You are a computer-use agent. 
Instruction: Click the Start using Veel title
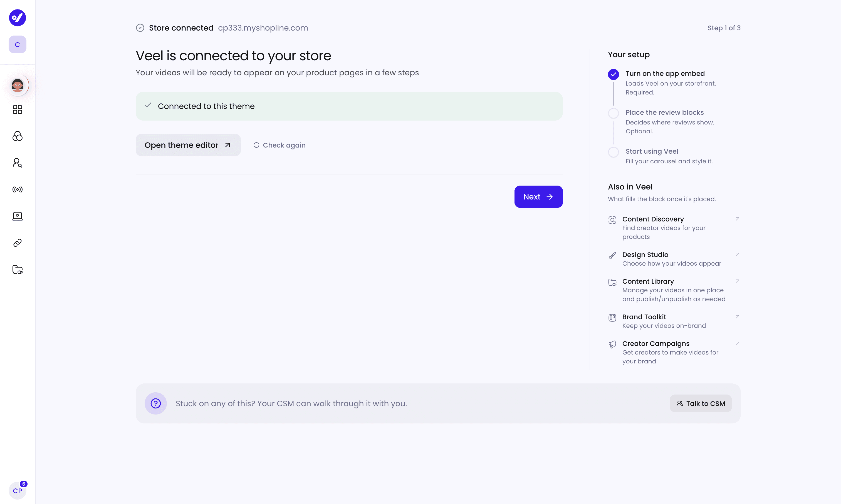click(652, 151)
